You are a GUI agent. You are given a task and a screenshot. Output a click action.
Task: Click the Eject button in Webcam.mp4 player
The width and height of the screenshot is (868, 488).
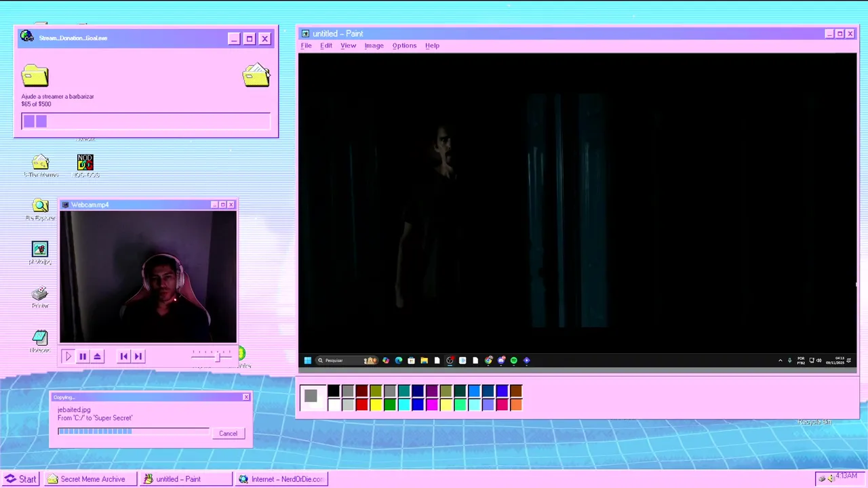click(98, 356)
